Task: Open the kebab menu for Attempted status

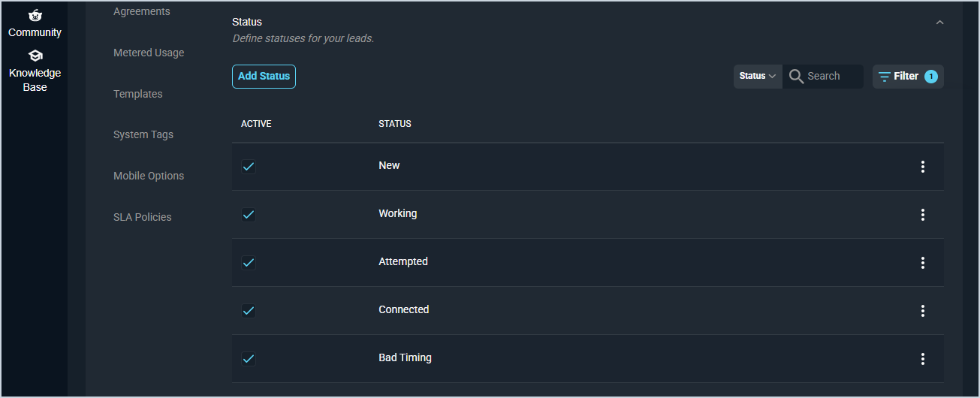Action: click(923, 263)
